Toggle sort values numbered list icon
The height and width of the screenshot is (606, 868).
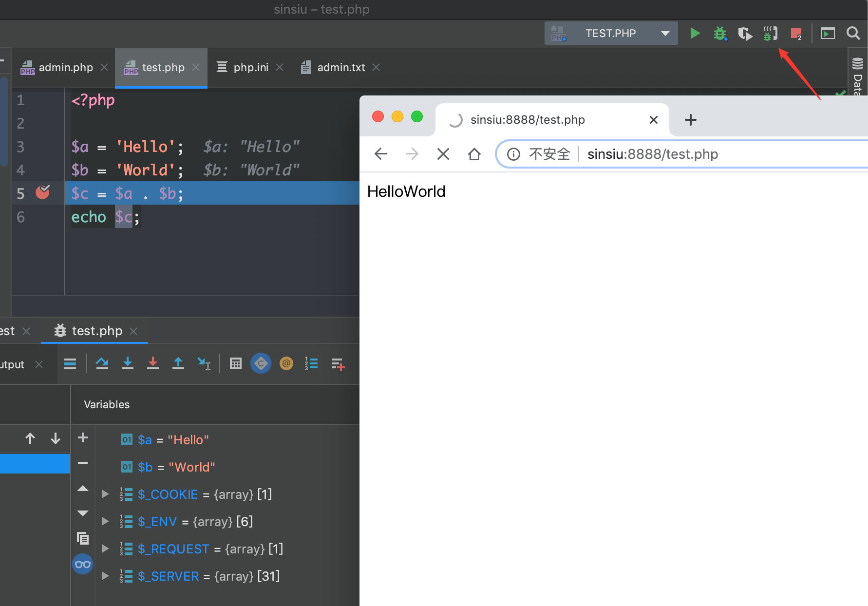coord(311,364)
